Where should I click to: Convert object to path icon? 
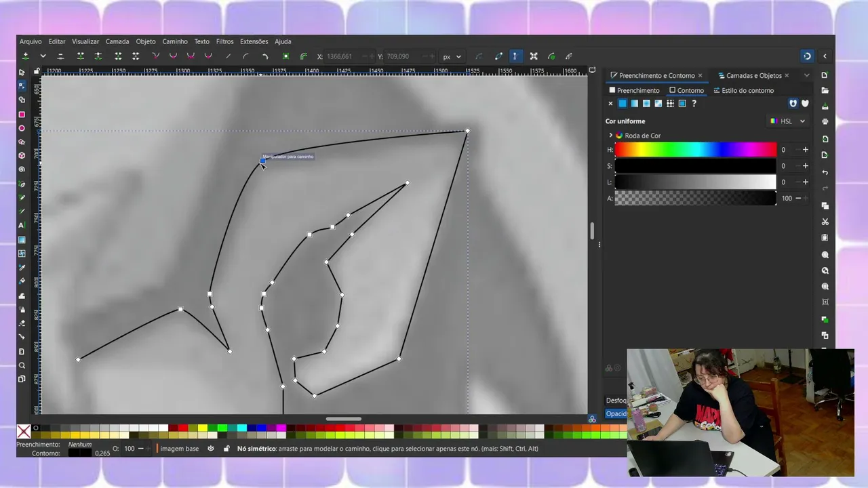pos(285,56)
